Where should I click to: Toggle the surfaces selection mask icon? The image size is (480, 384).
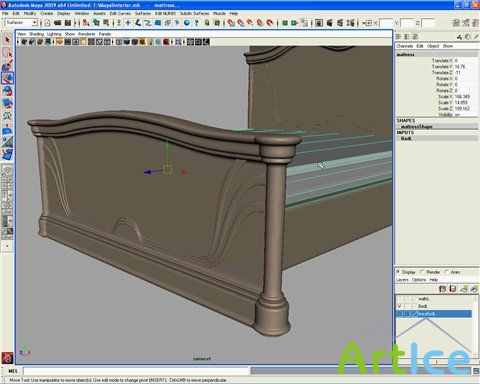tap(158, 23)
